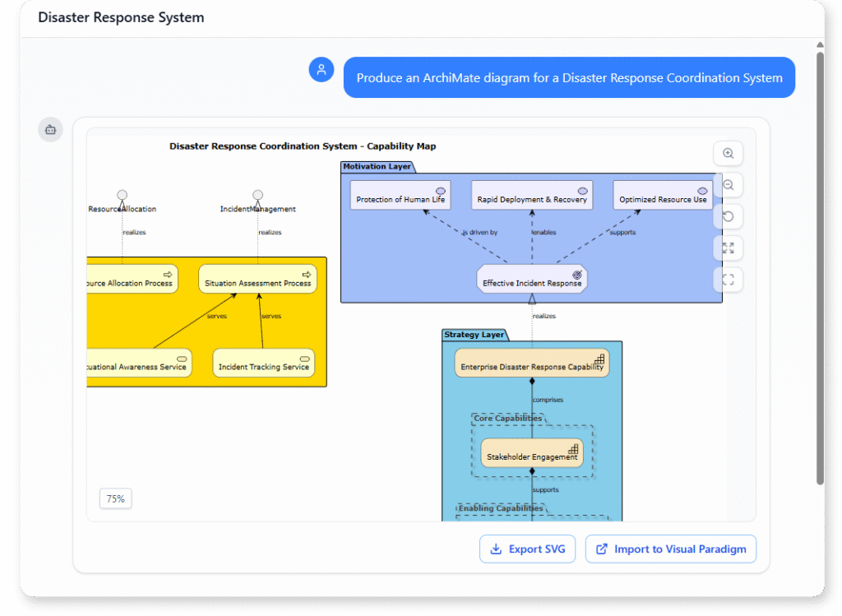Select the Strategy Layer label
This screenshot has width=842, height=616.
pyautogui.click(x=474, y=335)
